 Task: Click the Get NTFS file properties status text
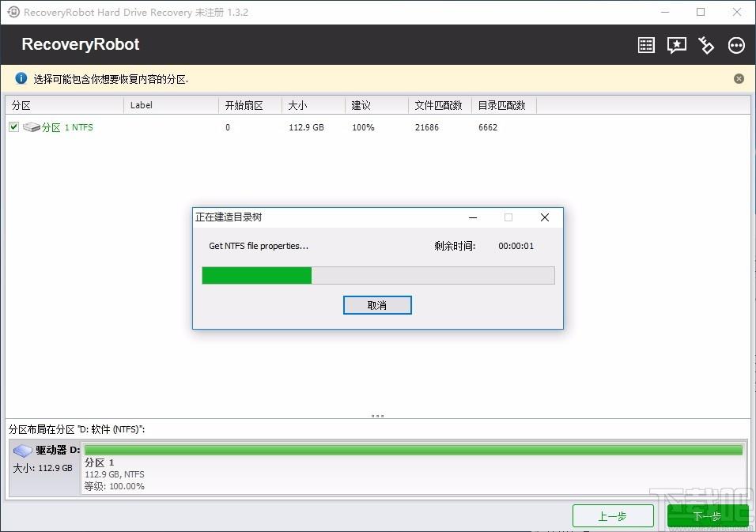[x=259, y=246]
